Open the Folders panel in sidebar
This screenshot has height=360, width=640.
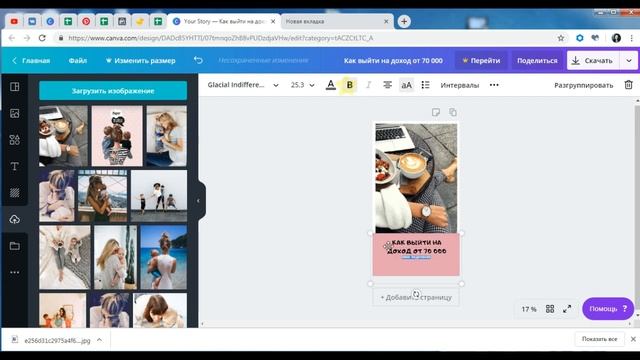15,246
